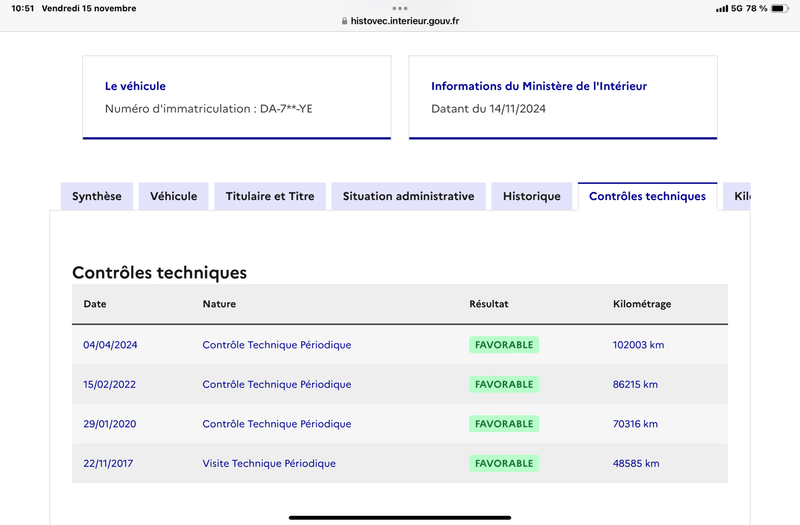Click the FAVORABLE badge in the 15/02/2022 row
The height and width of the screenshot is (525, 800).
tap(504, 385)
